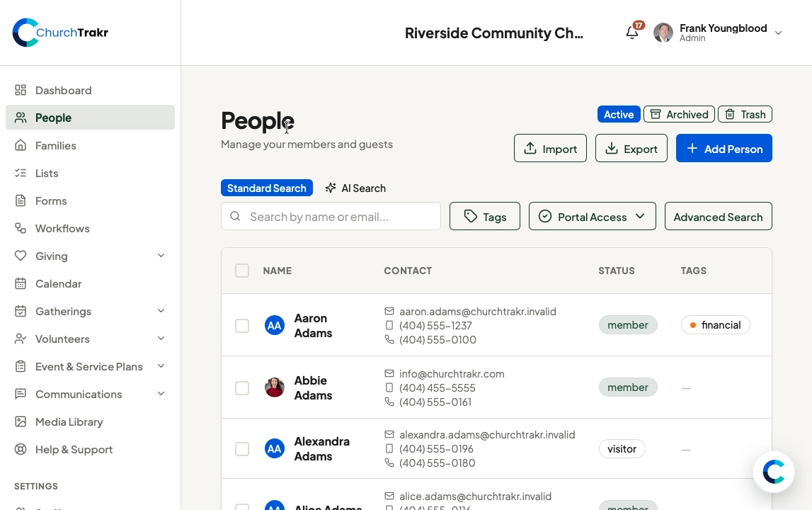Open Workflows in the sidebar
The height and width of the screenshot is (510, 812).
coord(90,228)
